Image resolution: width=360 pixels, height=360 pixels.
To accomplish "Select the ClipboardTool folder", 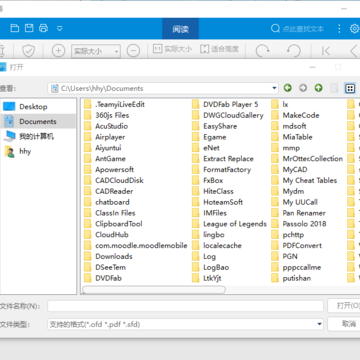I will point(113,224).
